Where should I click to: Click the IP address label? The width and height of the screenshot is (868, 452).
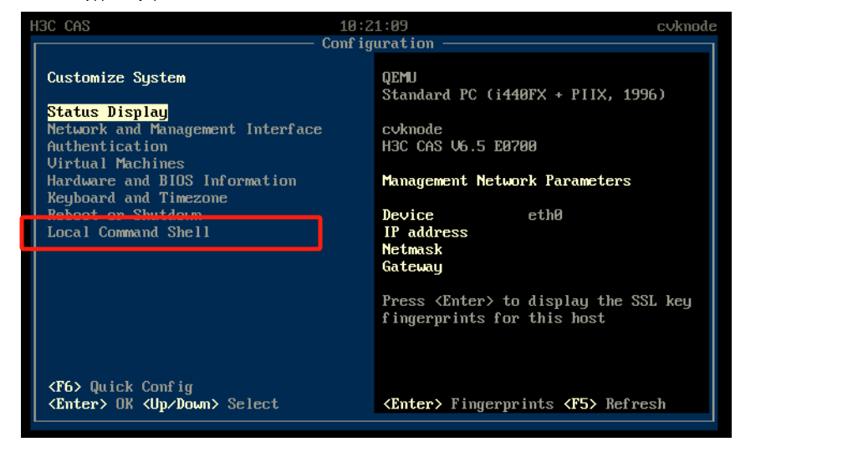425,232
